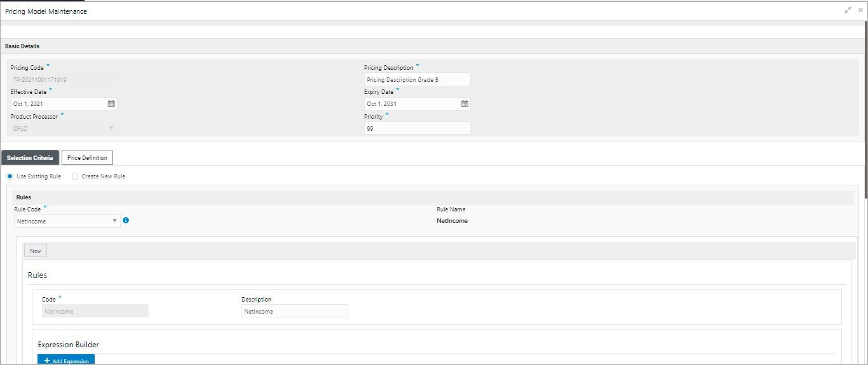
Task: Close the Pricing Model Maintenance window
Action: [861, 10]
